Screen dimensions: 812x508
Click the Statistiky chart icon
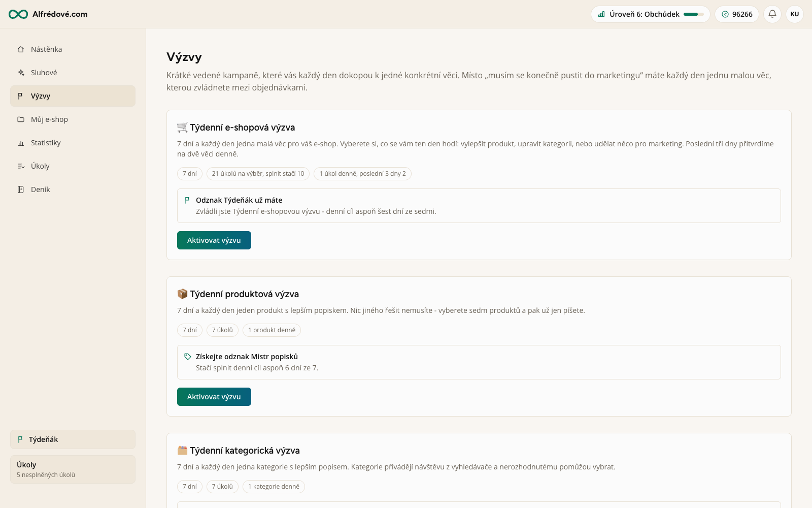point(21,143)
